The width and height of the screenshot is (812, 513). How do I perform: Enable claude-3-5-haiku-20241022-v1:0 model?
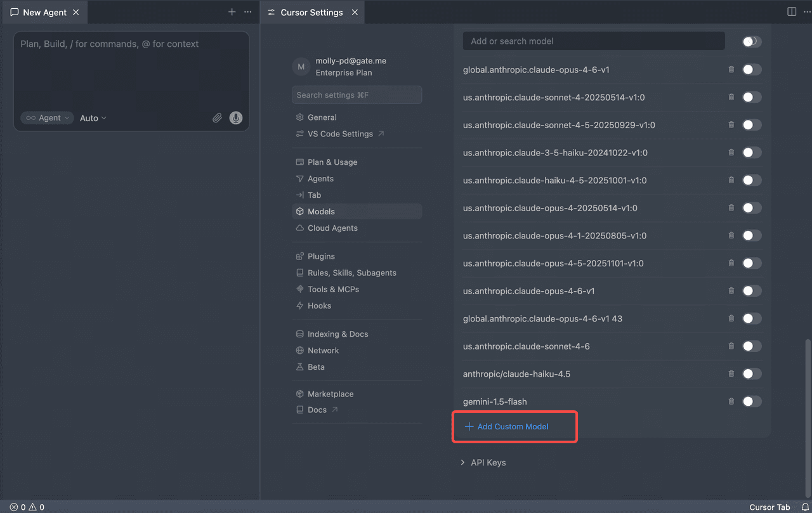pos(752,152)
